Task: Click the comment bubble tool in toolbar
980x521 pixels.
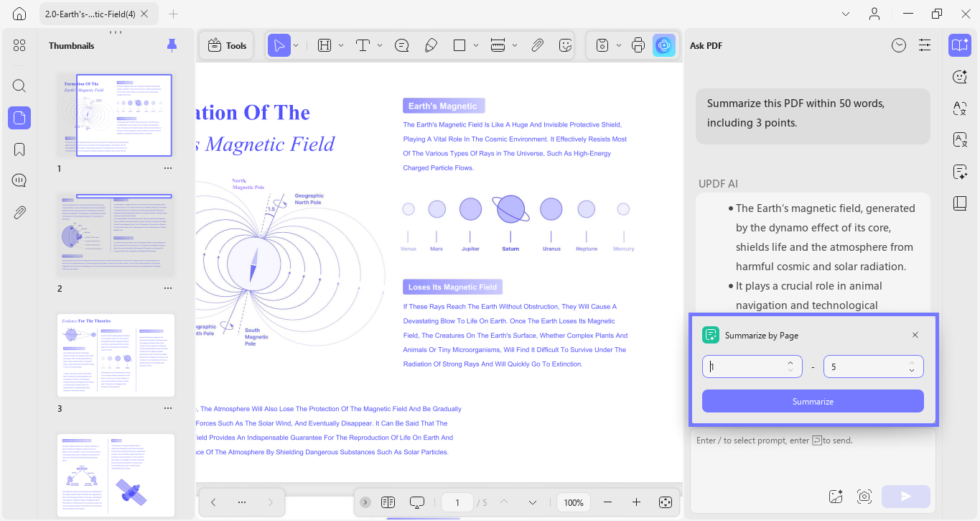Action: point(402,45)
